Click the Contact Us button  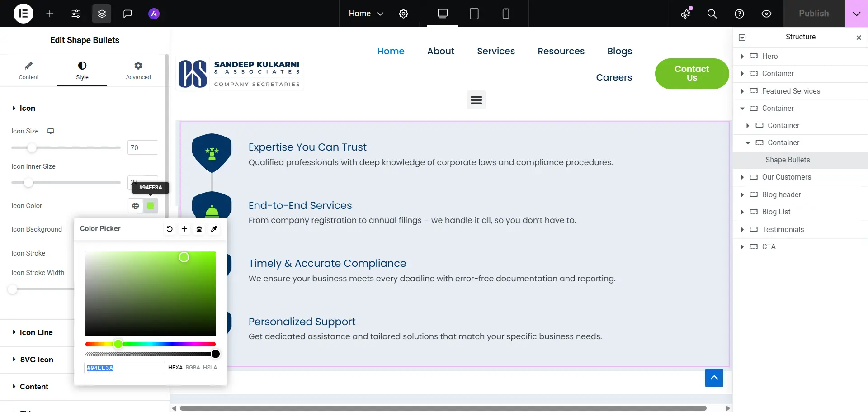[691, 73]
